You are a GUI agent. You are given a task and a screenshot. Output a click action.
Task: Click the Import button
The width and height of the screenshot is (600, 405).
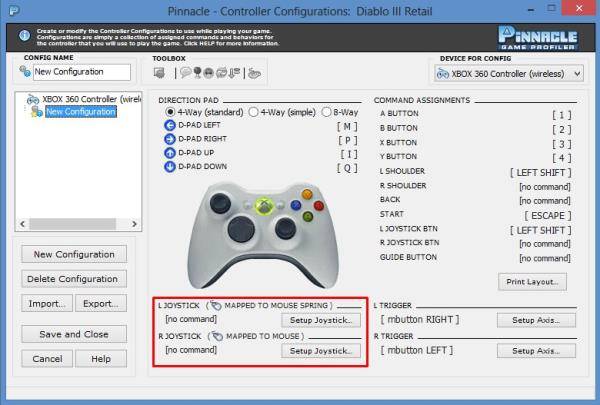click(x=47, y=303)
